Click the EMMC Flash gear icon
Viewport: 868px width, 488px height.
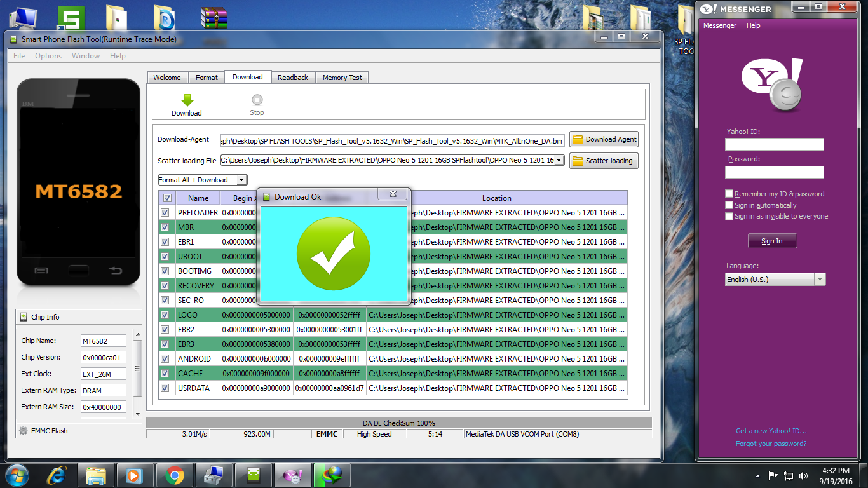pyautogui.click(x=24, y=431)
